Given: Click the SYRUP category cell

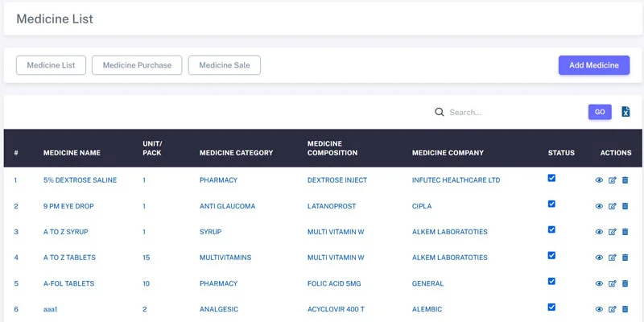Looking at the screenshot, I should [211, 232].
